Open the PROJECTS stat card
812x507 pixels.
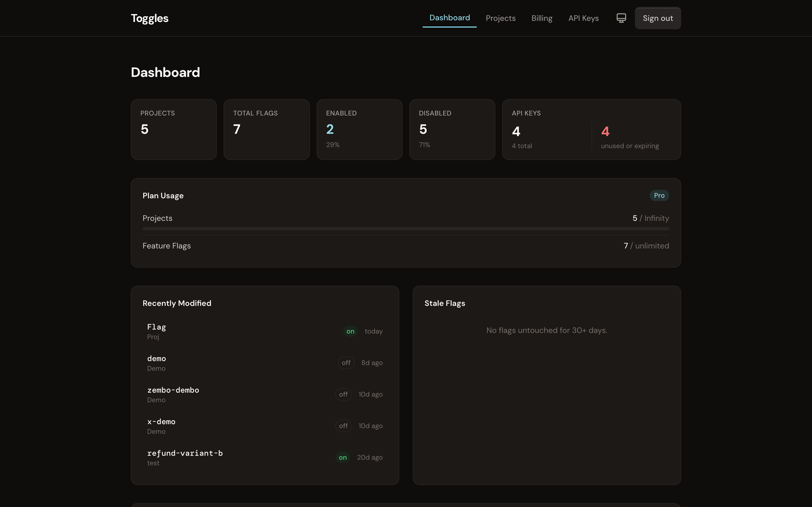(x=173, y=130)
